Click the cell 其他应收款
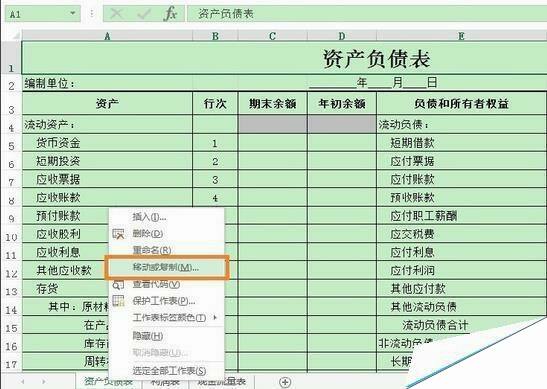This screenshot has width=547, height=389. [64, 270]
